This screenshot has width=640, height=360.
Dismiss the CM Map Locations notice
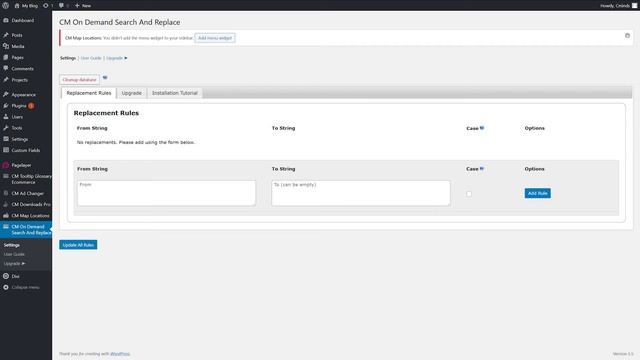(627, 36)
